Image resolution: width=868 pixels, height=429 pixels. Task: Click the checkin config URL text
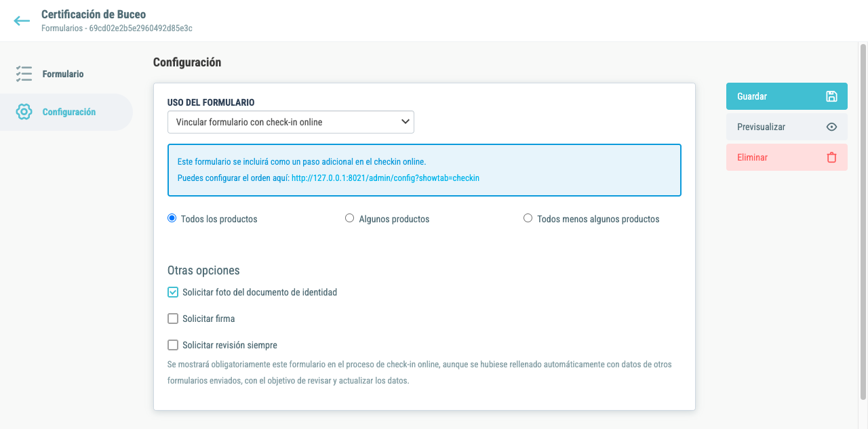pyautogui.click(x=385, y=178)
